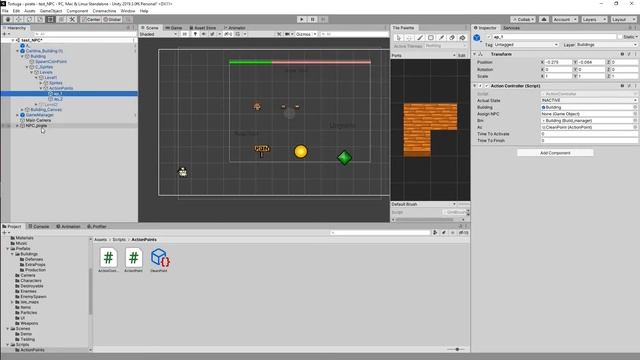The width and height of the screenshot is (640, 360).
Task: Open the Shaded draw mode dropdown
Action: (x=158, y=34)
